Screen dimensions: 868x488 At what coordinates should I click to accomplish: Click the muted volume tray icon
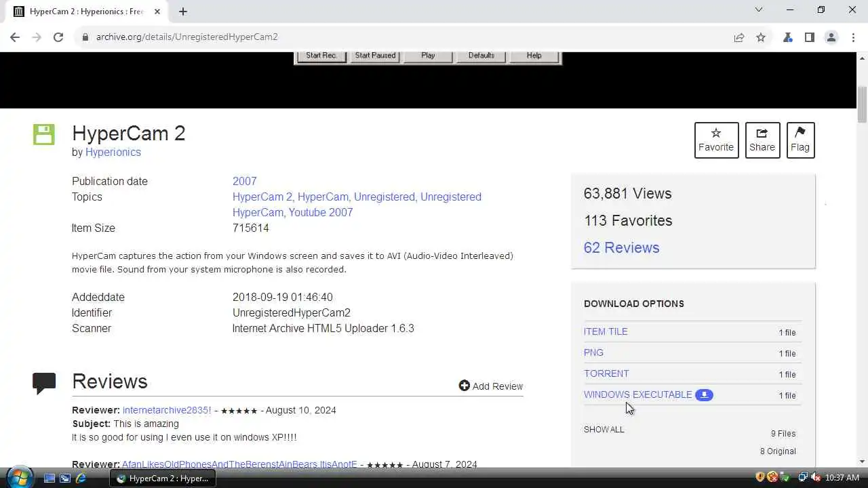click(815, 478)
